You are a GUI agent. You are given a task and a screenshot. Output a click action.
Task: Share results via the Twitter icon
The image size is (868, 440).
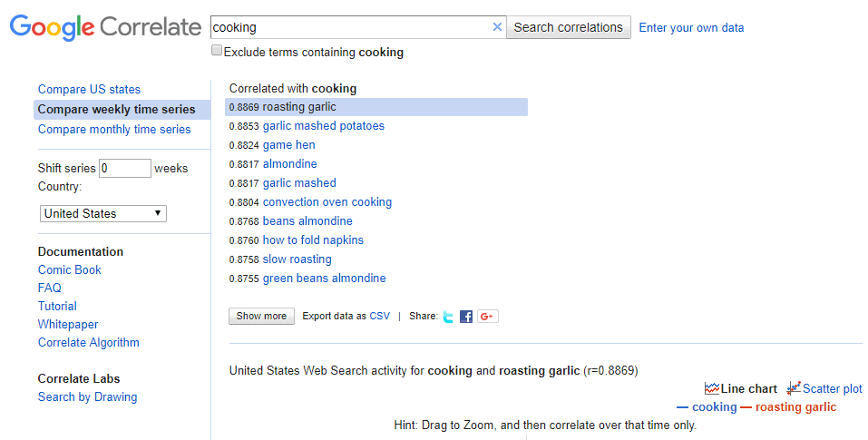448,317
